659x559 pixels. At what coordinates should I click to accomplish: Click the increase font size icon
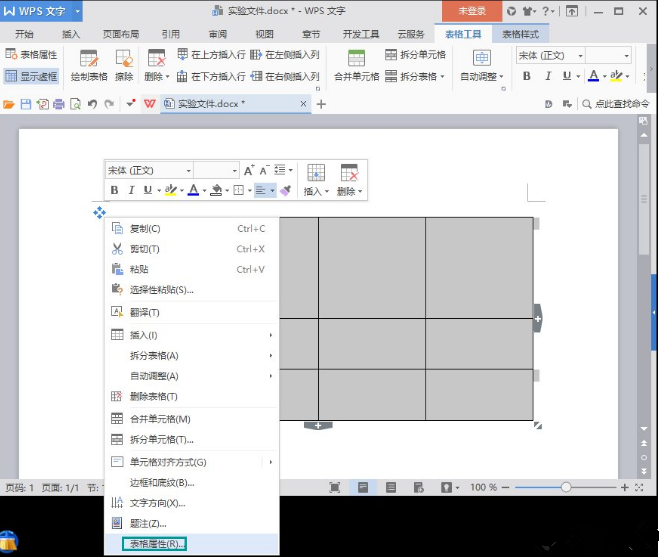pos(249,170)
